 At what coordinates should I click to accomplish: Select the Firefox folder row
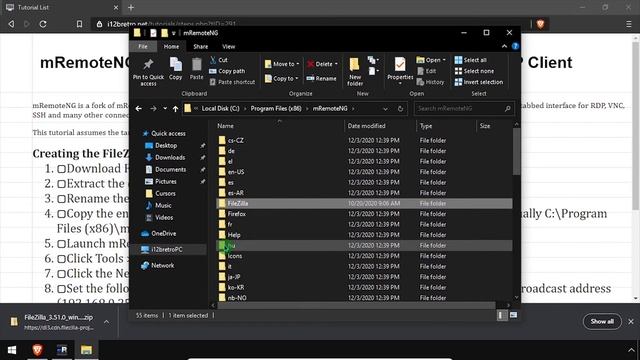[364, 214]
